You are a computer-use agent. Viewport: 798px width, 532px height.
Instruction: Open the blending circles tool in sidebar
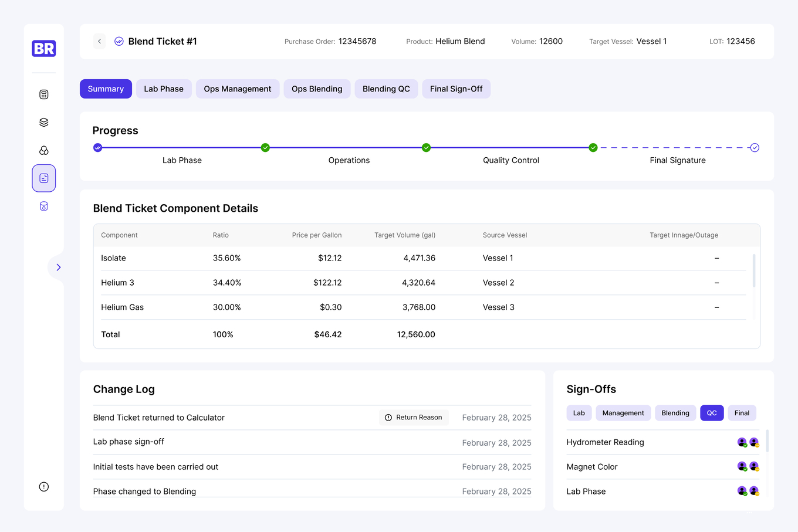43,150
